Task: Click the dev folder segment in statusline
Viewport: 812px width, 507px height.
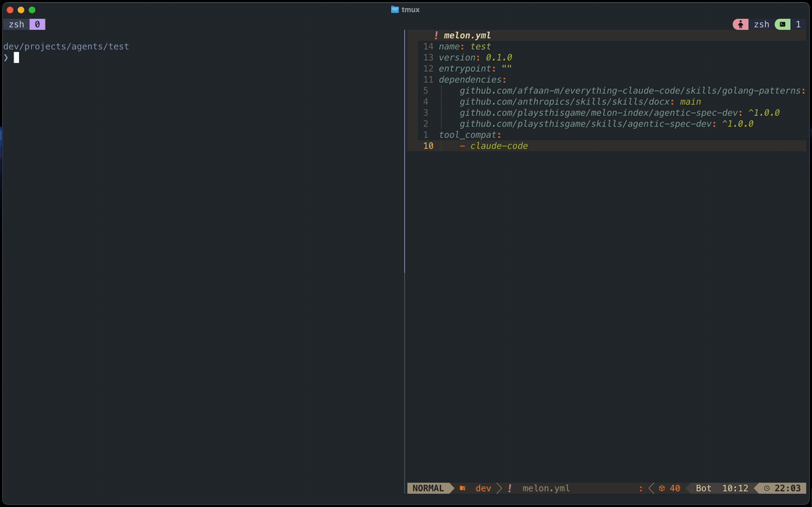Action: click(483, 488)
